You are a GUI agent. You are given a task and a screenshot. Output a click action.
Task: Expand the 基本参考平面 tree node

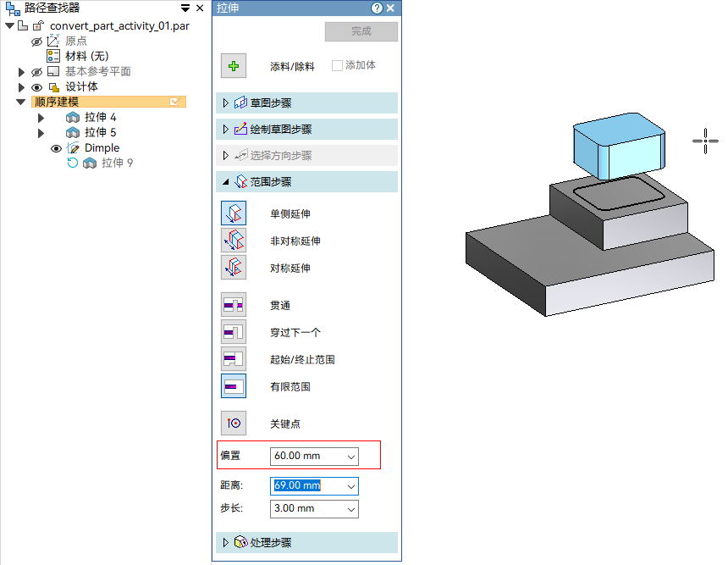[21, 72]
